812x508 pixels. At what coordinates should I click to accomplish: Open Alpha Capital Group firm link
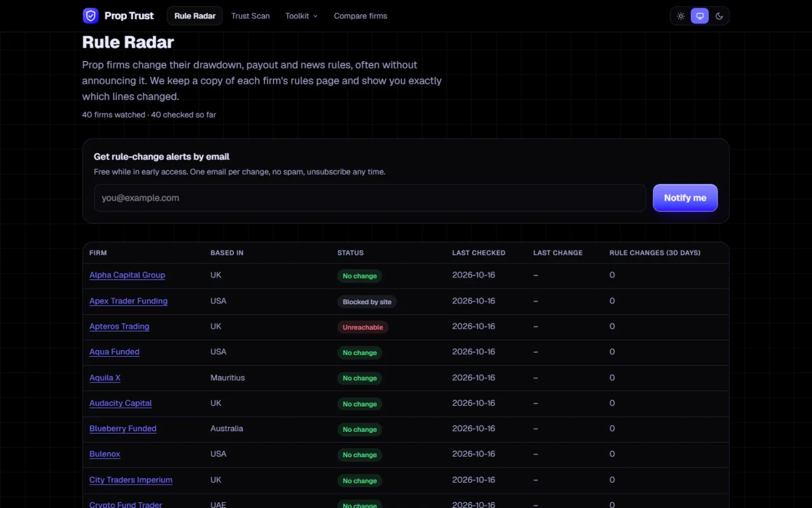tap(127, 276)
